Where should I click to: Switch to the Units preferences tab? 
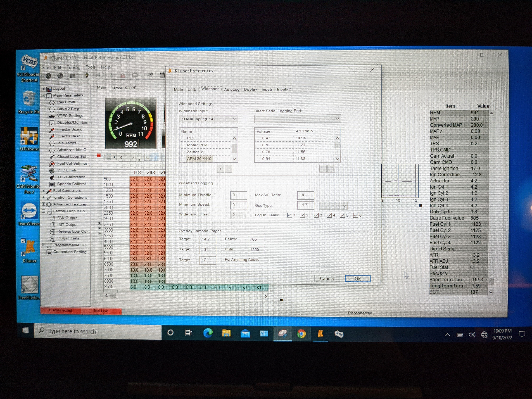[192, 89]
